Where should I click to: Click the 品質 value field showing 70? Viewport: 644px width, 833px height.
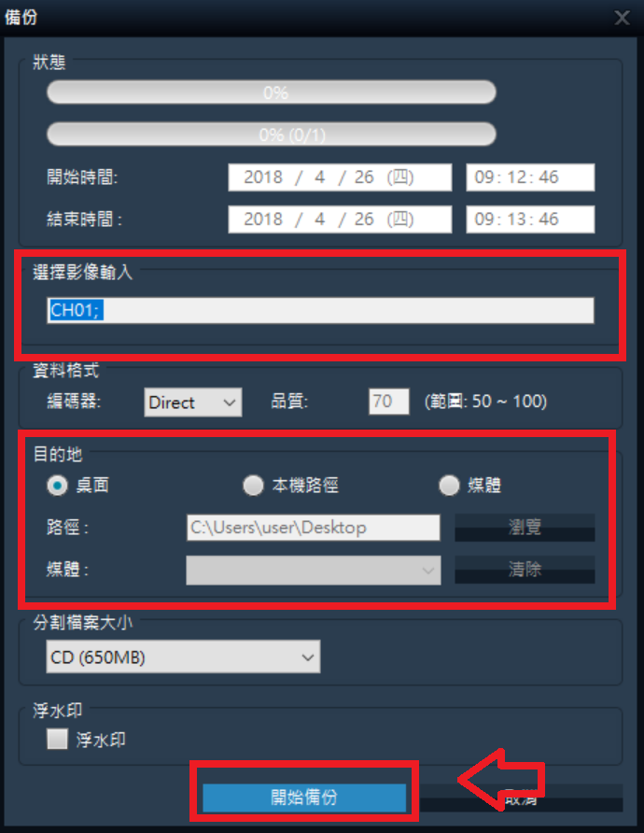pos(389,402)
